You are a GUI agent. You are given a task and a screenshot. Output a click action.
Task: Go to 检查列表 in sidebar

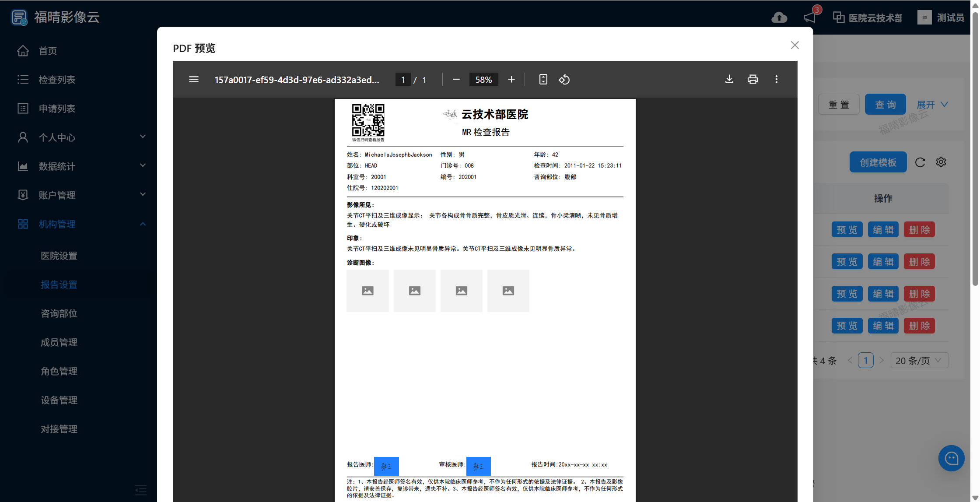click(57, 79)
